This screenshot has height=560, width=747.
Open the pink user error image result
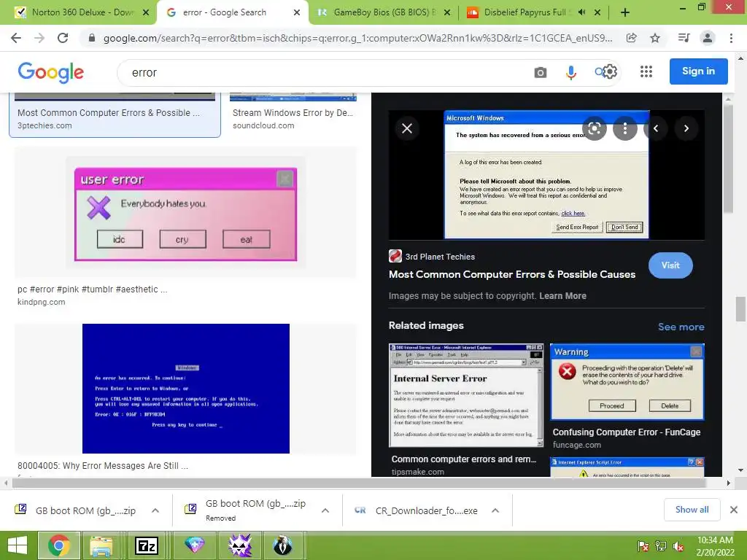(x=186, y=214)
